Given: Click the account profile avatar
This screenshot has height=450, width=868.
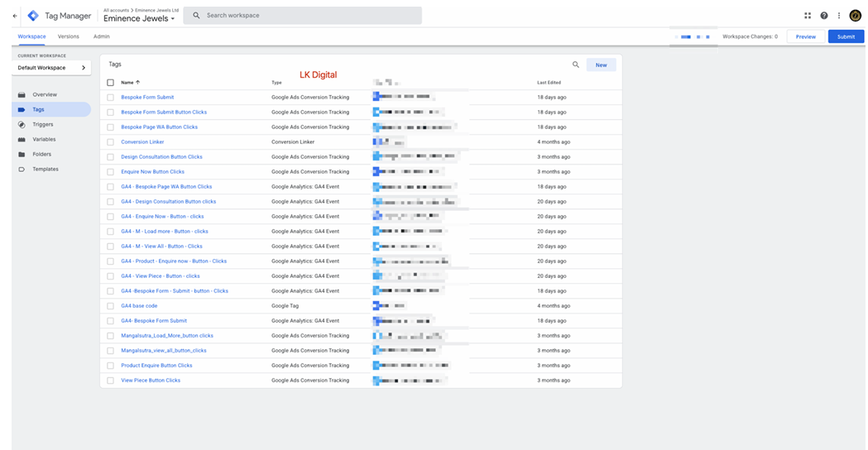Looking at the screenshot, I should [x=856, y=16].
